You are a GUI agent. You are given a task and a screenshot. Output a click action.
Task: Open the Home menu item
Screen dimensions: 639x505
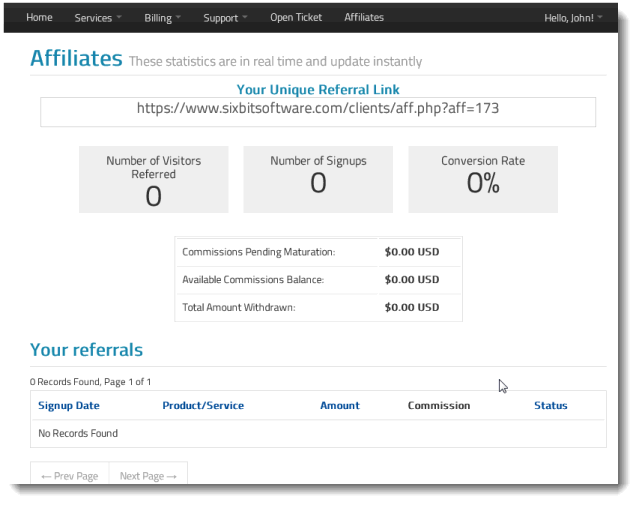coord(39,18)
